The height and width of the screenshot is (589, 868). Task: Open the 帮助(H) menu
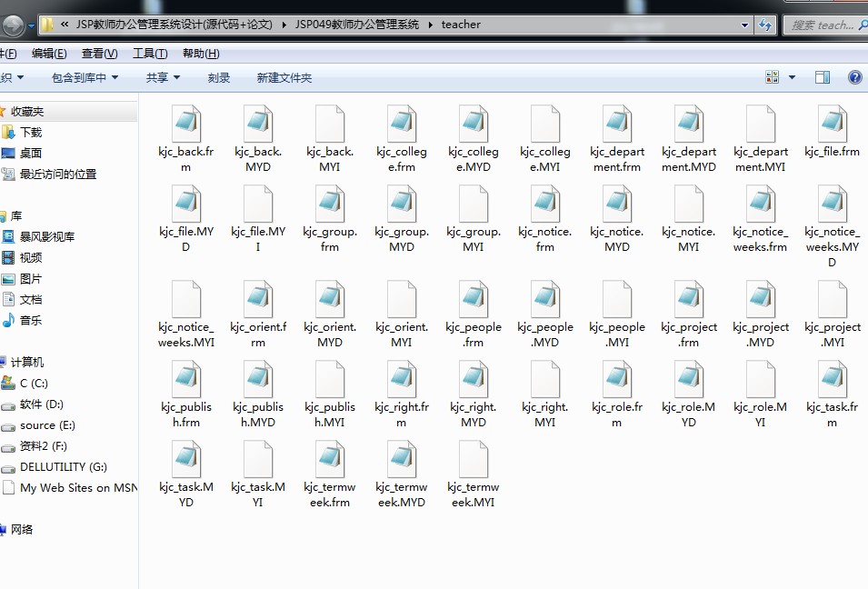pyautogui.click(x=201, y=54)
